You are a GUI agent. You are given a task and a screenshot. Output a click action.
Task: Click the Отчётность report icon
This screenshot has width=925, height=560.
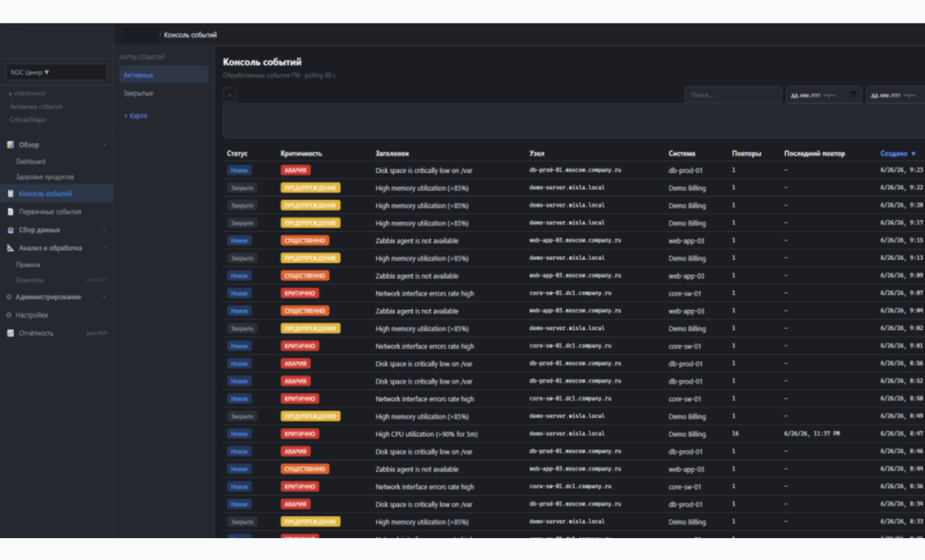[x=10, y=333]
